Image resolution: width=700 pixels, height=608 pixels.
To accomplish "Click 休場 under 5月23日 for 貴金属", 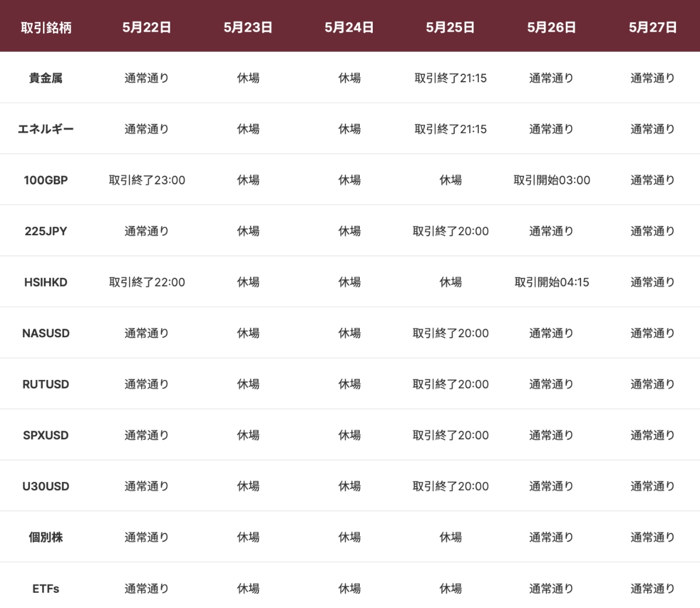I will 248,78.
